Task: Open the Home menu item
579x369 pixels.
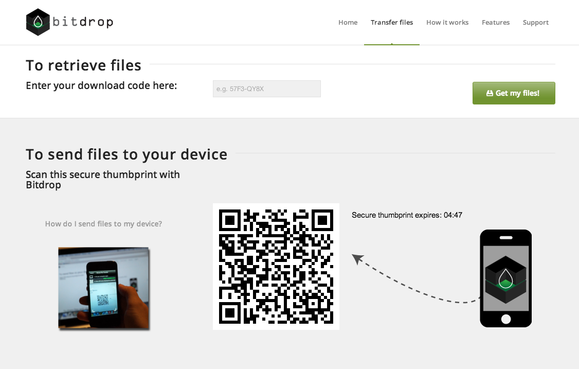Action: [x=348, y=23]
